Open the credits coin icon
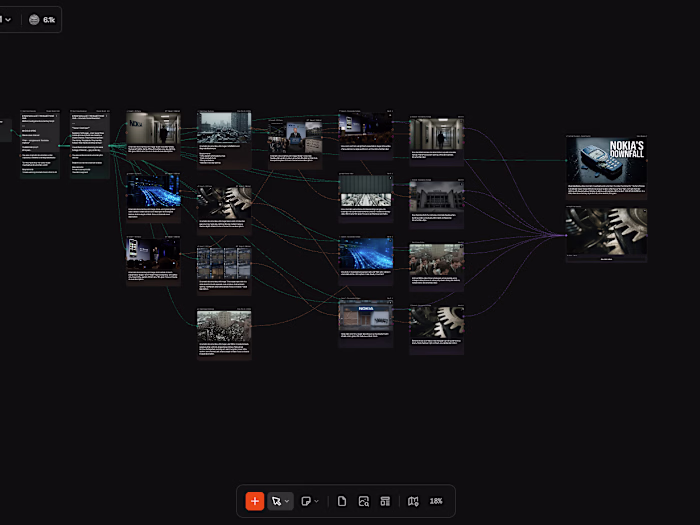The image size is (700, 525). pos(34,20)
